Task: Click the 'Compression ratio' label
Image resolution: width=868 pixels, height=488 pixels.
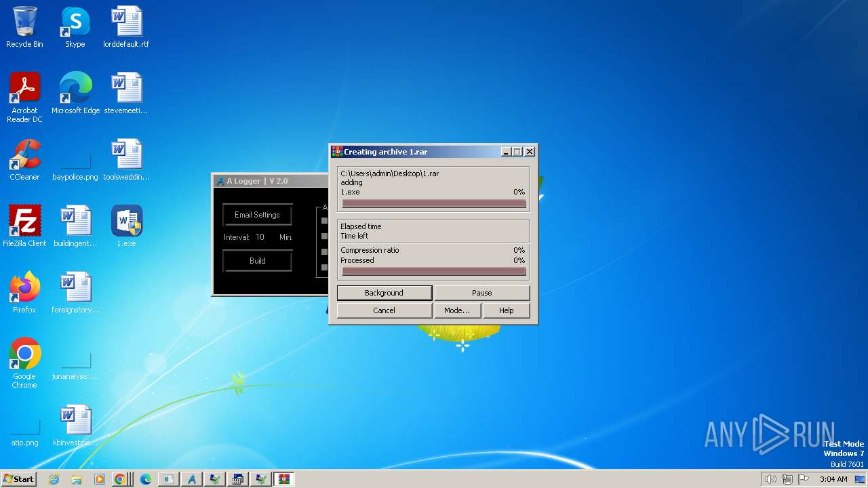Action: coord(370,250)
